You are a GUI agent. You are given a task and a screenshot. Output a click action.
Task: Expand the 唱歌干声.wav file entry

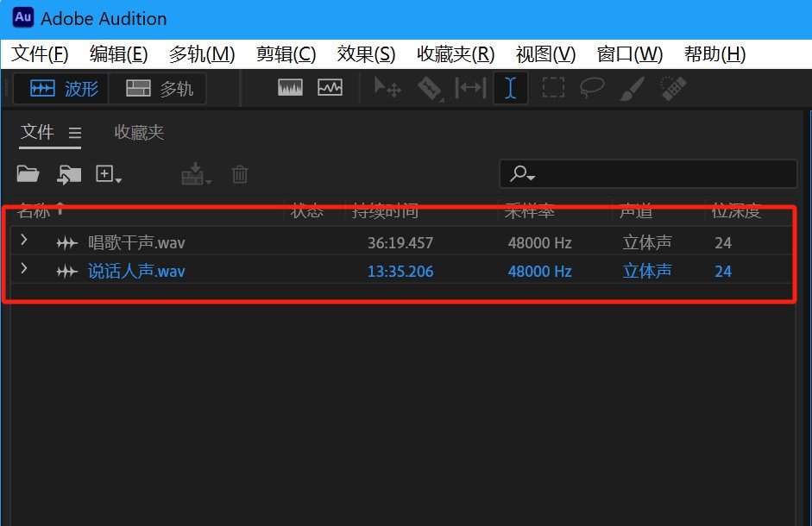tap(24, 241)
